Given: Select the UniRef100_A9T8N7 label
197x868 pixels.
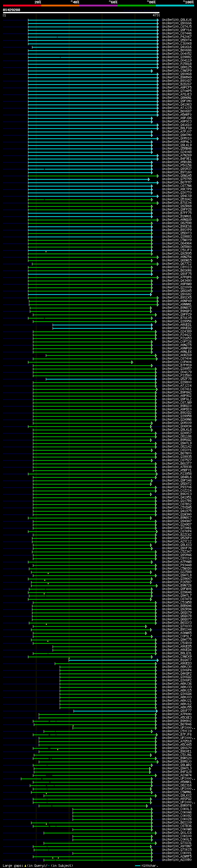Looking at the screenshot, I should click(177, 846).
